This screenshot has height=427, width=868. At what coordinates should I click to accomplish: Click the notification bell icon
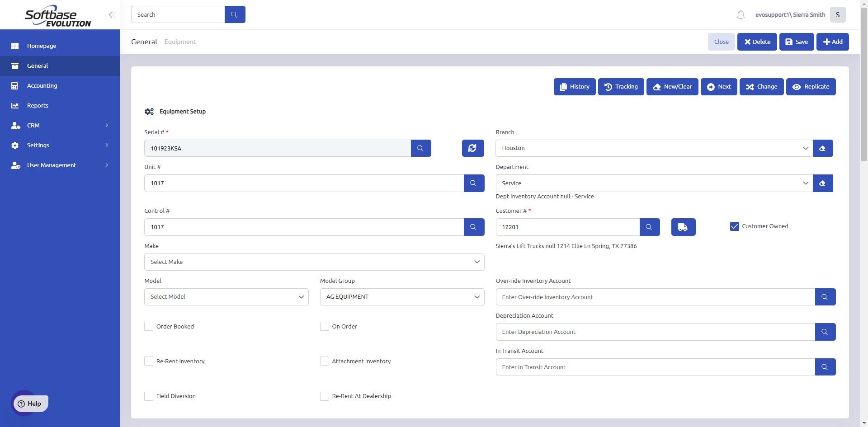(x=741, y=15)
